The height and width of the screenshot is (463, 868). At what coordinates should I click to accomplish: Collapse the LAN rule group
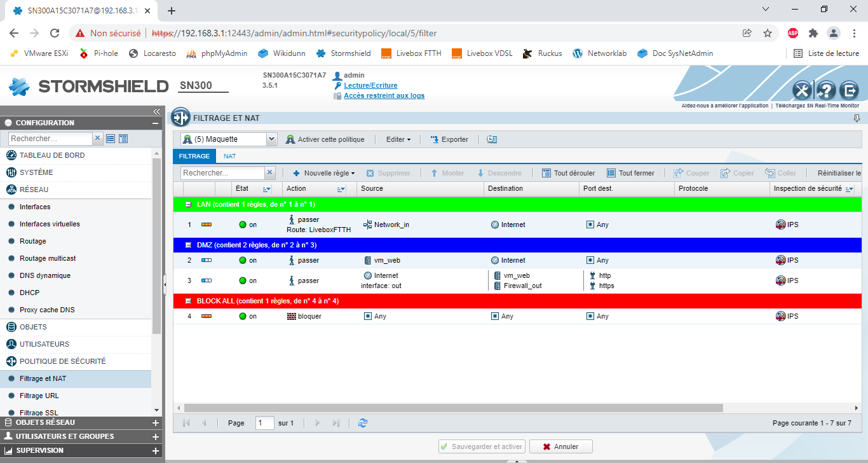tap(188, 204)
